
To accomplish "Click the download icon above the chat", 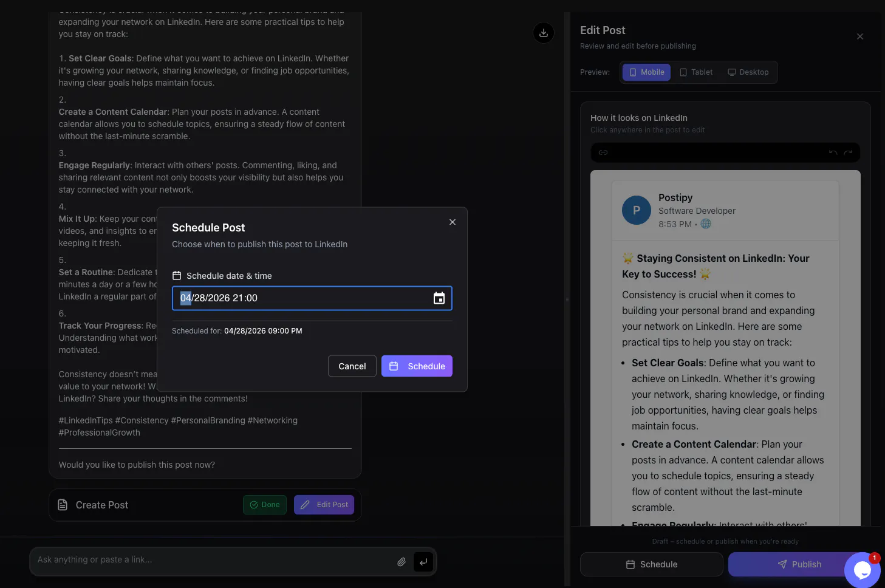I will (x=544, y=33).
